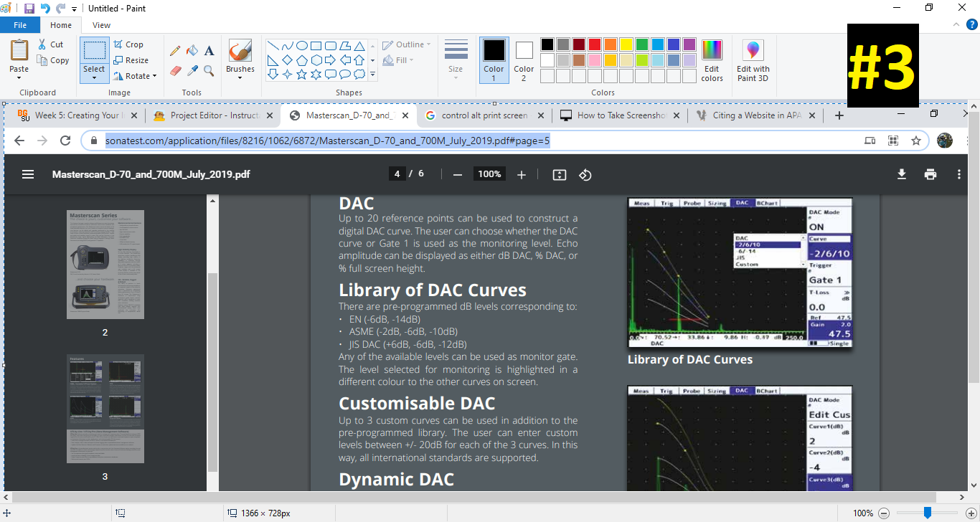980x522 pixels.
Task: Zoom out the PDF with minus button
Action: click(x=458, y=174)
